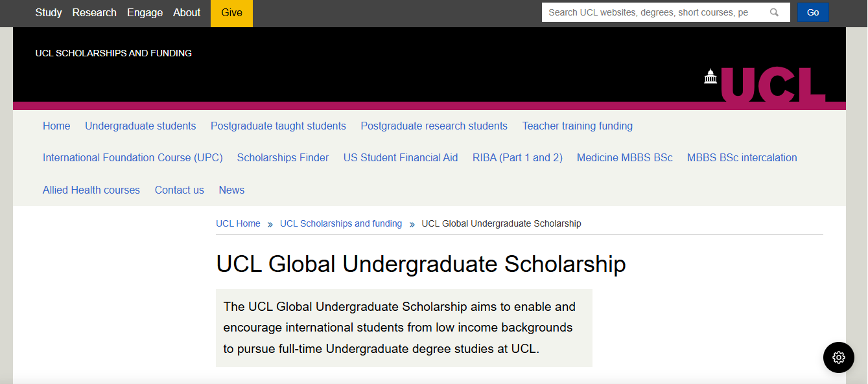Click inside the UCL search input field
868x384 pixels.
pyautogui.click(x=655, y=12)
